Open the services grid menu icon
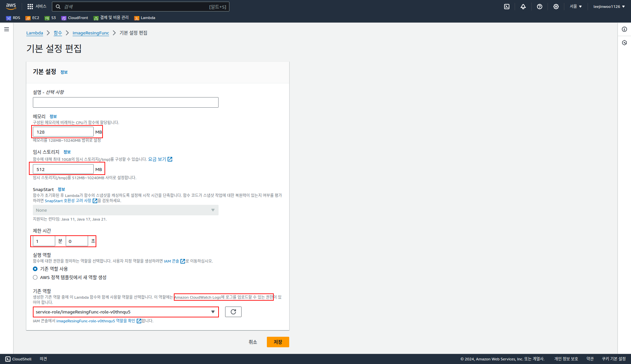631x364 pixels. [x=30, y=7]
